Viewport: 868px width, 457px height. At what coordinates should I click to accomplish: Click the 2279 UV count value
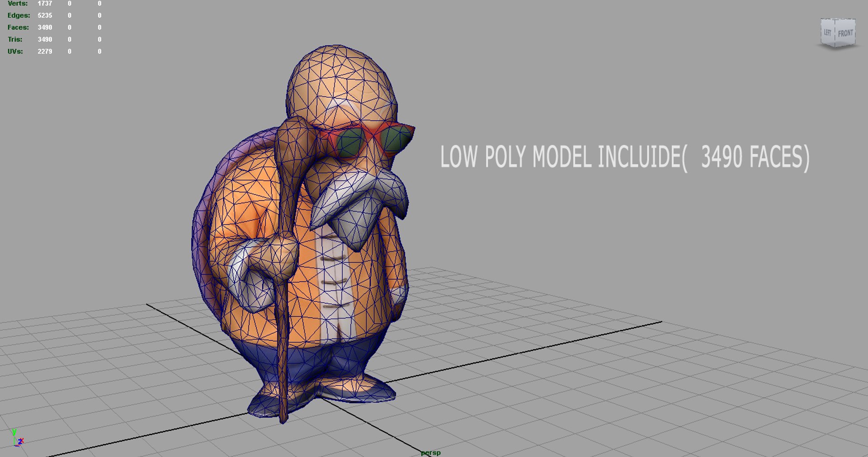tap(45, 52)
